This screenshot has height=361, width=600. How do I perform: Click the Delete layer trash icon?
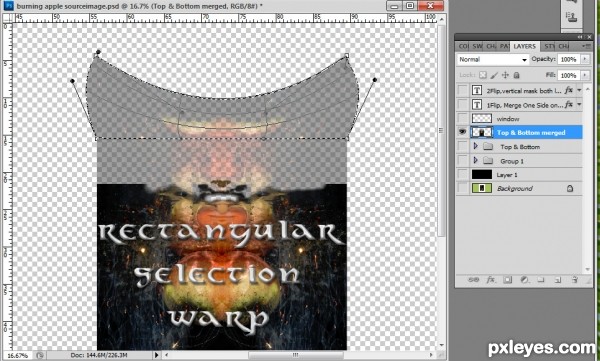tap(574, 280)
